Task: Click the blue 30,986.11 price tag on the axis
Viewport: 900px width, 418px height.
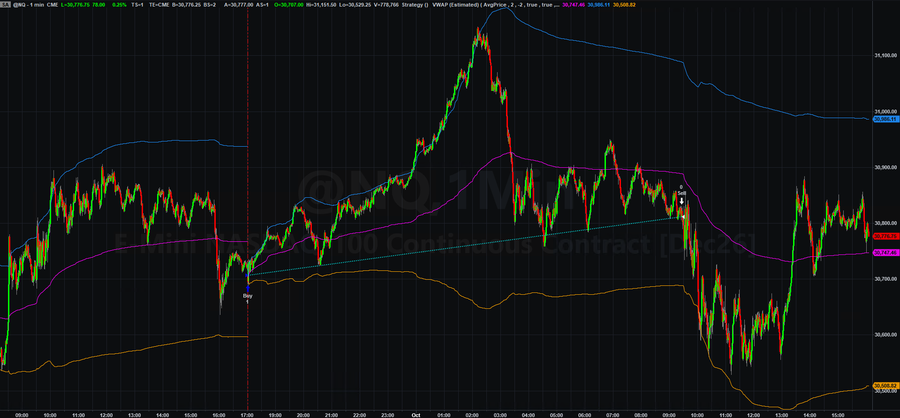Action: click(x=885, y=119)
